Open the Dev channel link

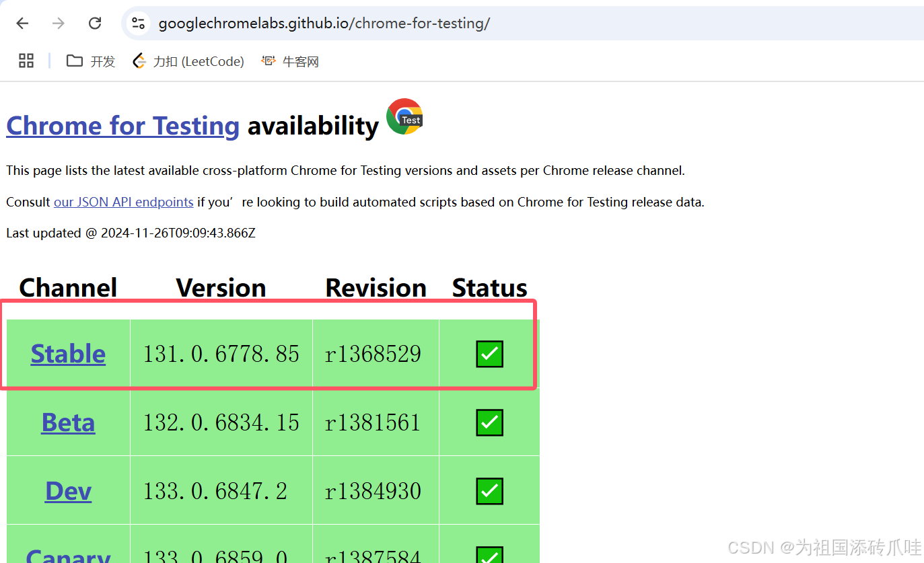coord(68,490)
